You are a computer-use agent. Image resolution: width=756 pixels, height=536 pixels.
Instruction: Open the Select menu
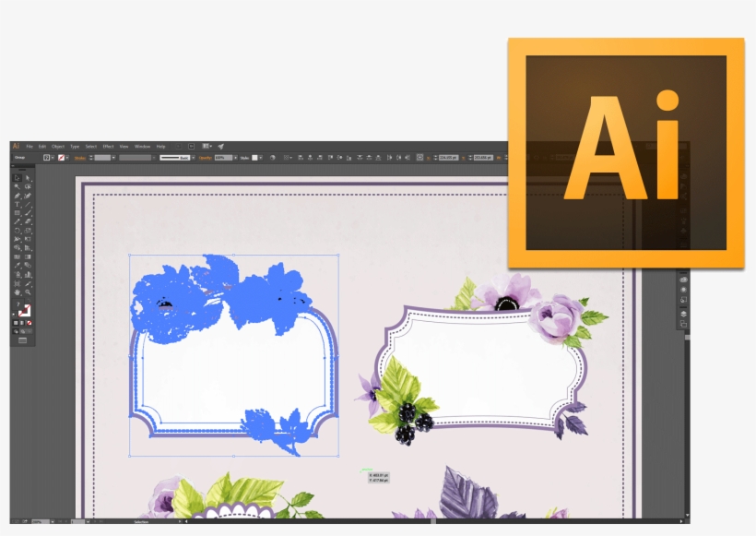pyautogui.click(x=91, y=146)
